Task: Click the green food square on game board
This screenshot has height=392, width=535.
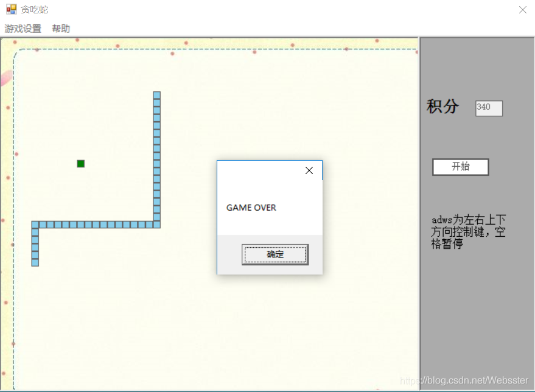Action: 80,163
